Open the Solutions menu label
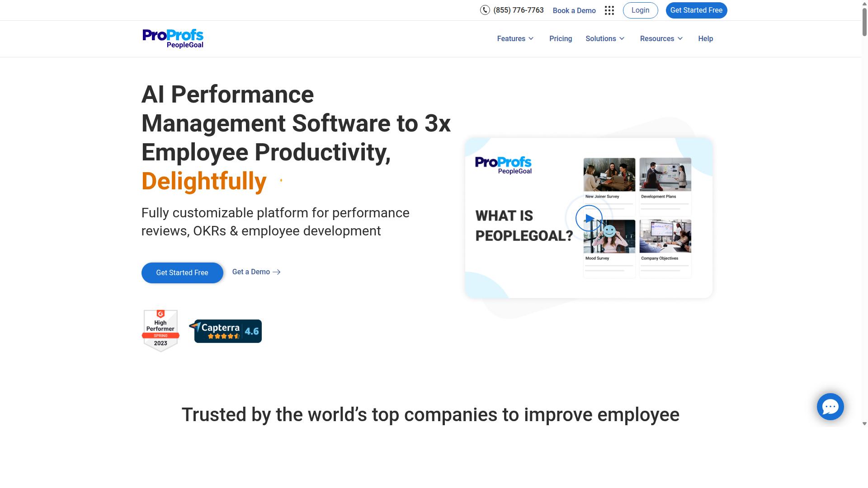 (x=600, y=39)
